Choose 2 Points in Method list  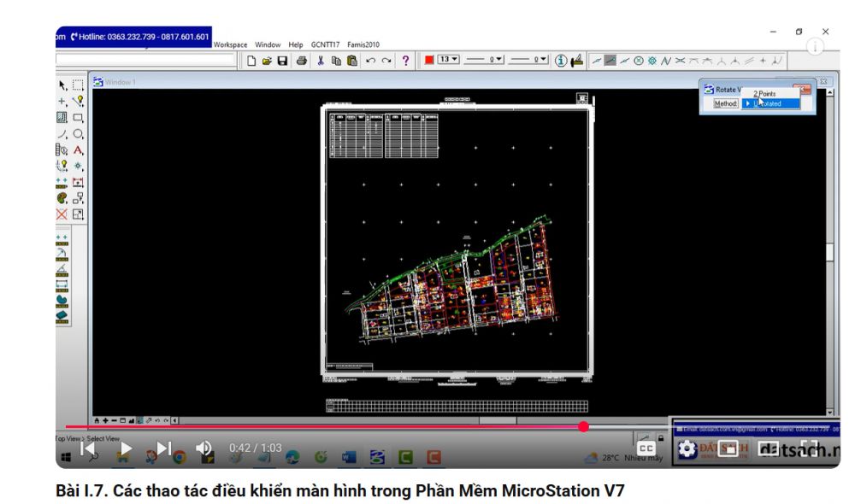coord(764,93)
